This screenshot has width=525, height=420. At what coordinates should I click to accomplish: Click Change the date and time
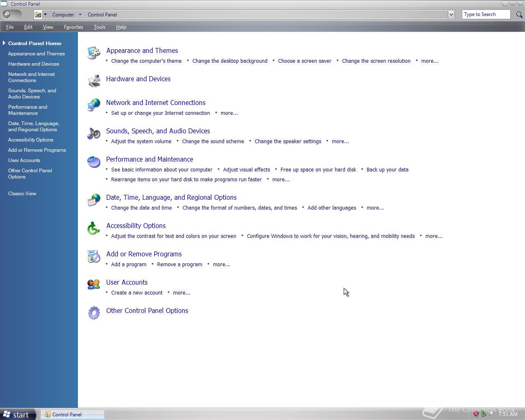[x=142, y=208]
